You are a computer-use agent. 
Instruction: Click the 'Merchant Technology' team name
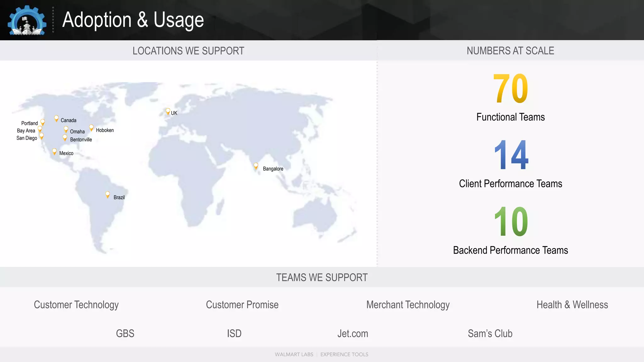(408, 305)
